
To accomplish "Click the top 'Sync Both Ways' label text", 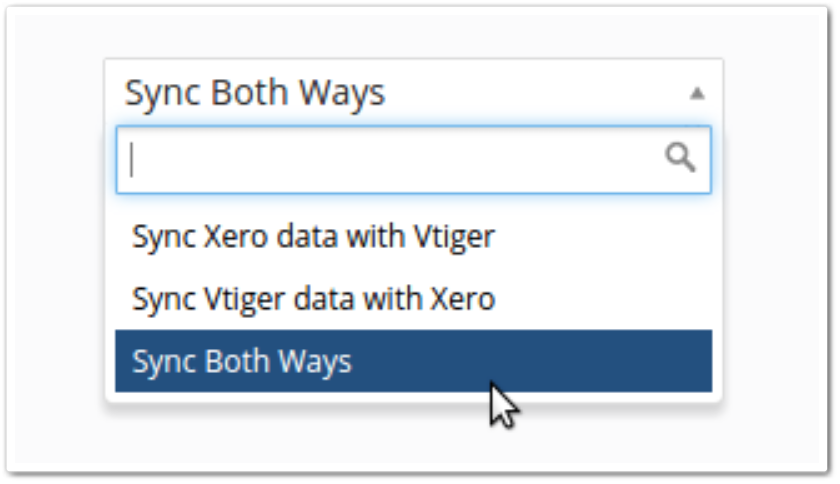I will (254, 93).
